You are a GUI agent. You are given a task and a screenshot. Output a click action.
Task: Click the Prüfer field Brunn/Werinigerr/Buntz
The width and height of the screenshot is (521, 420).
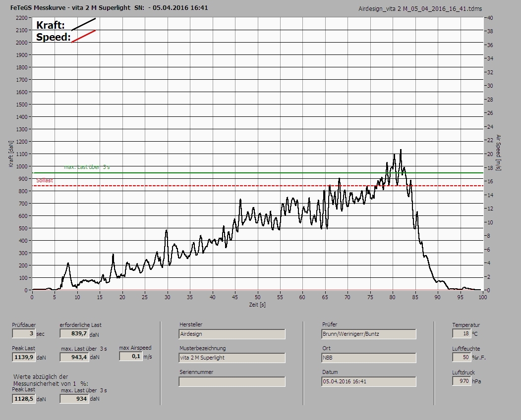click(368, 334)
